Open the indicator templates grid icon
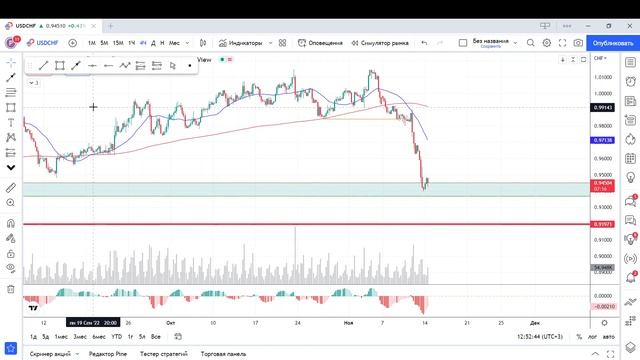The width and height of the screenshot is (640, 360). point(282,43)
